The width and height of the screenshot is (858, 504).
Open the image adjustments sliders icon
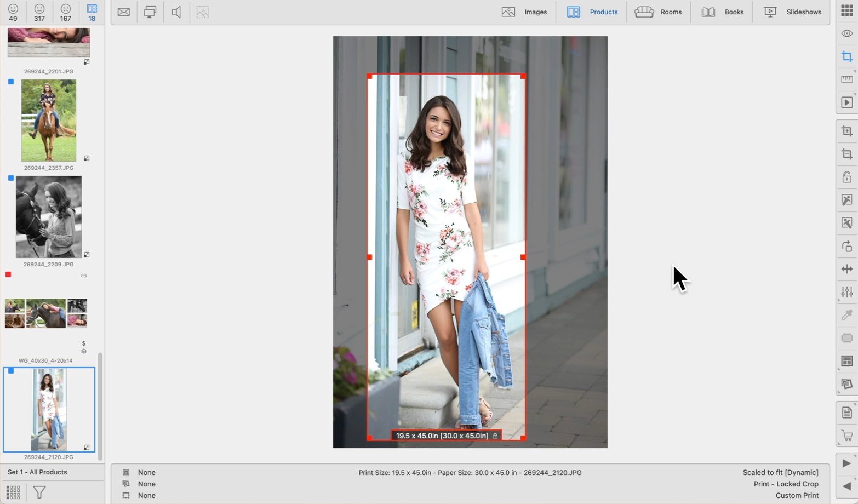(x=846, y=292)
